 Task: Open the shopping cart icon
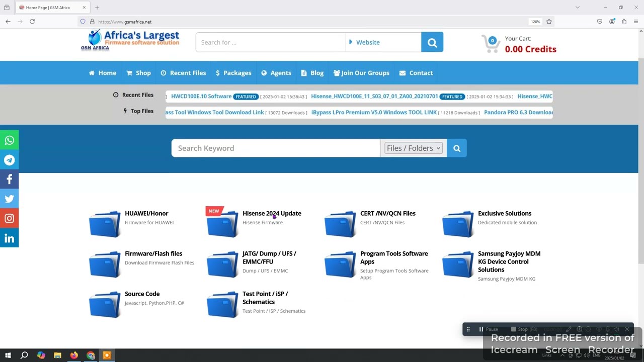[491, 43]
